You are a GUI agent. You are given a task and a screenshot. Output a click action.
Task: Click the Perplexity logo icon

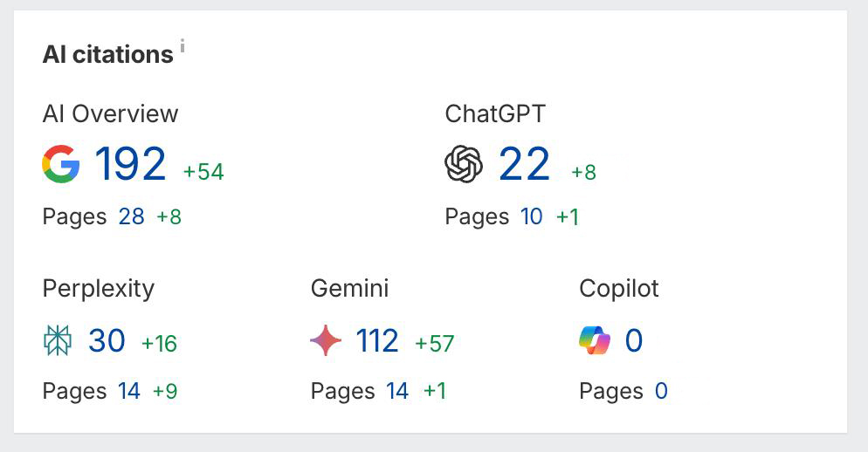[x=58, y=341]
